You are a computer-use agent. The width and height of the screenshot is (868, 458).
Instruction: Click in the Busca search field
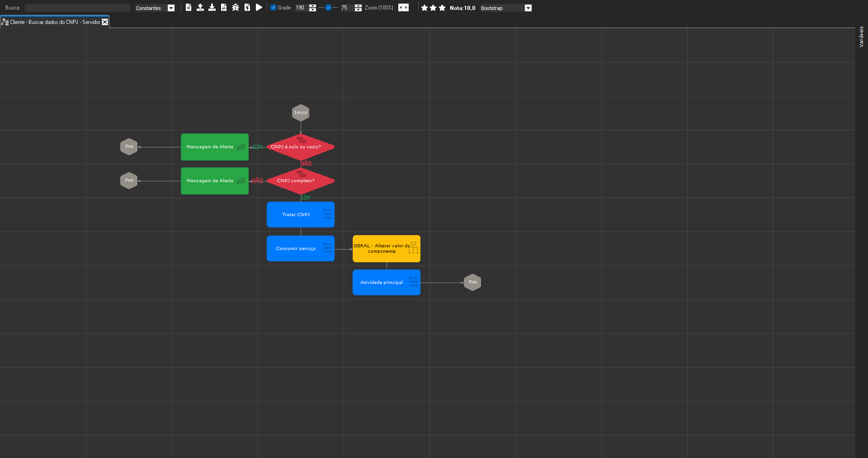click(x=77, y=8)
